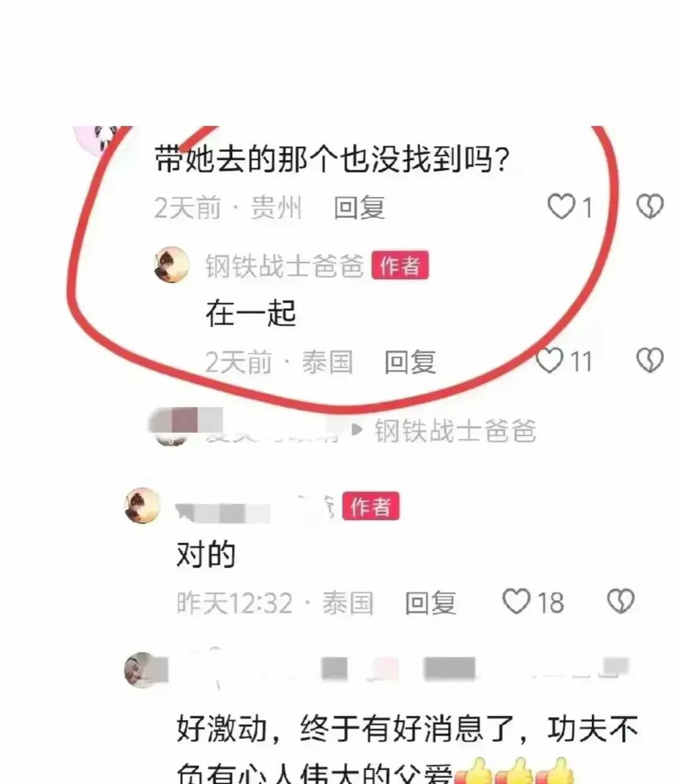The height and width of the screenshot is (784, 680).
Task: Open author avatar beside 对的 reply
Action: click(x=142, y=505)
